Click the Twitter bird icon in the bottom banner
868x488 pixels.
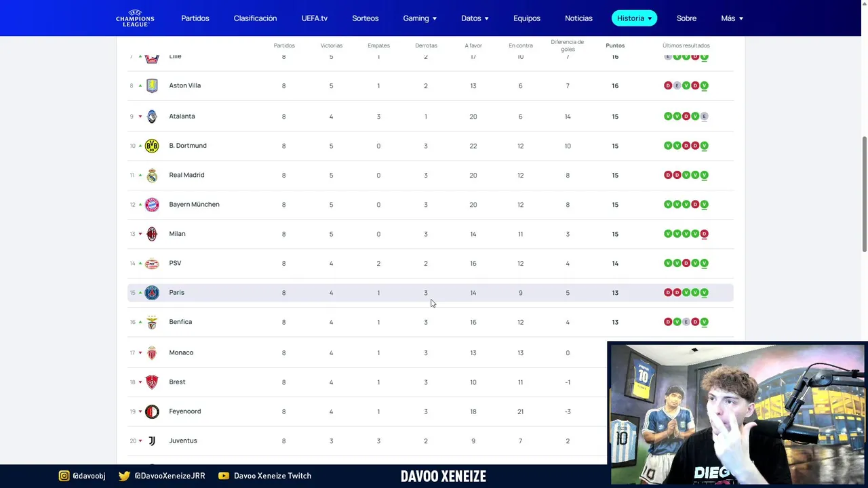pos(124,476)
